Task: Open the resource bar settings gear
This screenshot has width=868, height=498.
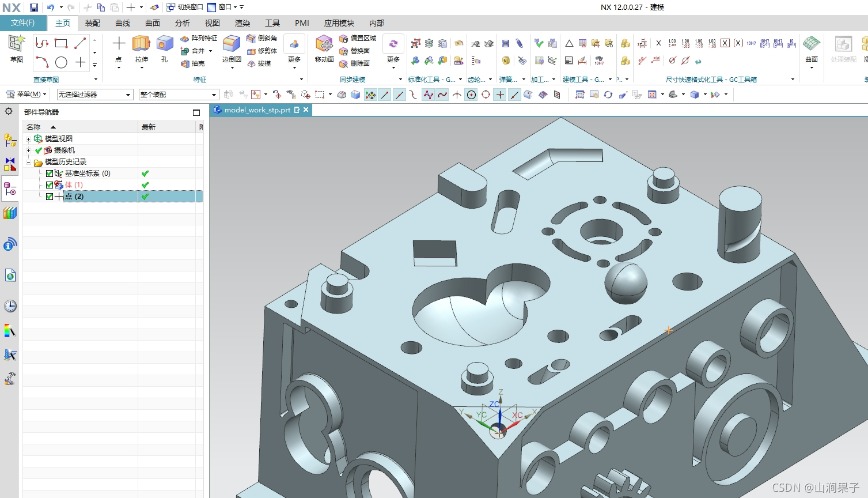Action: (x=9, y=111)
